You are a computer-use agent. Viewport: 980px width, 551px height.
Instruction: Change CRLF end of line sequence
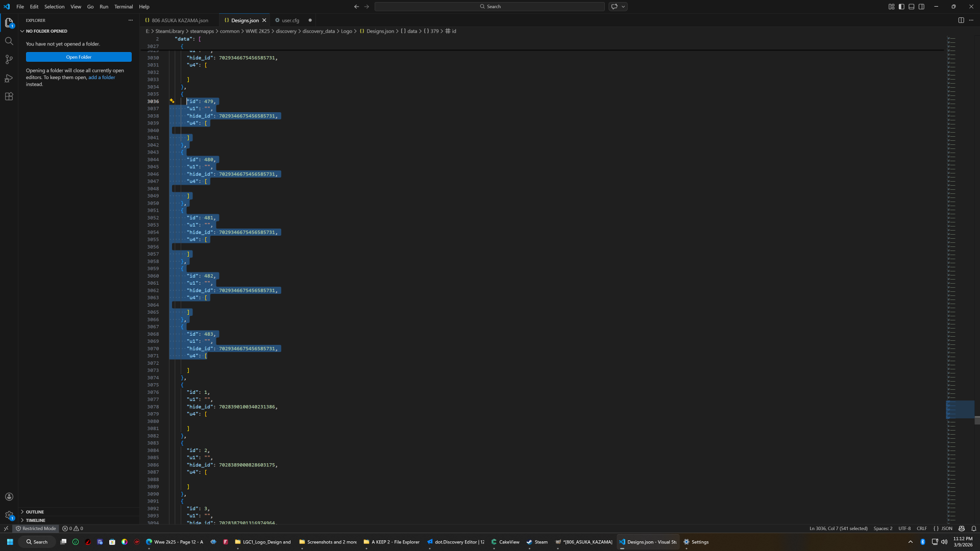(922, 529)
